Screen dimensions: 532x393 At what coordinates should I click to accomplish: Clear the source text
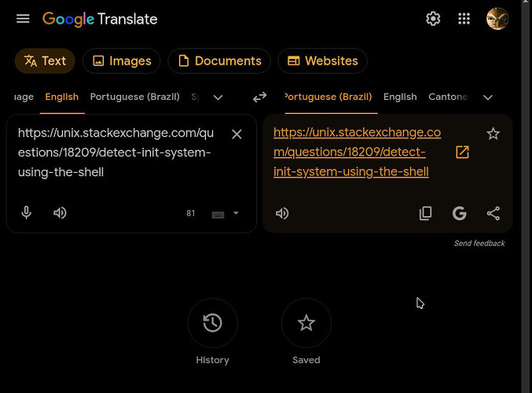point(237,134)
